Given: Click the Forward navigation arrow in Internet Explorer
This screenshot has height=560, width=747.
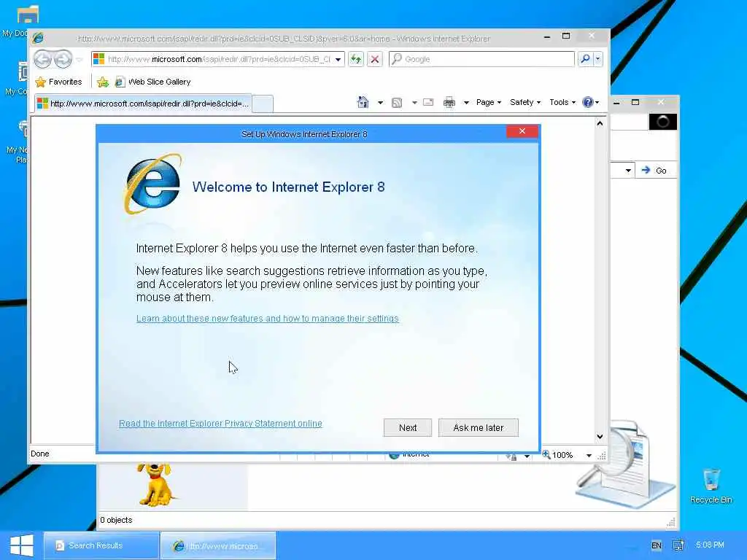Looking at the screenshot, I should coord(63,59).
